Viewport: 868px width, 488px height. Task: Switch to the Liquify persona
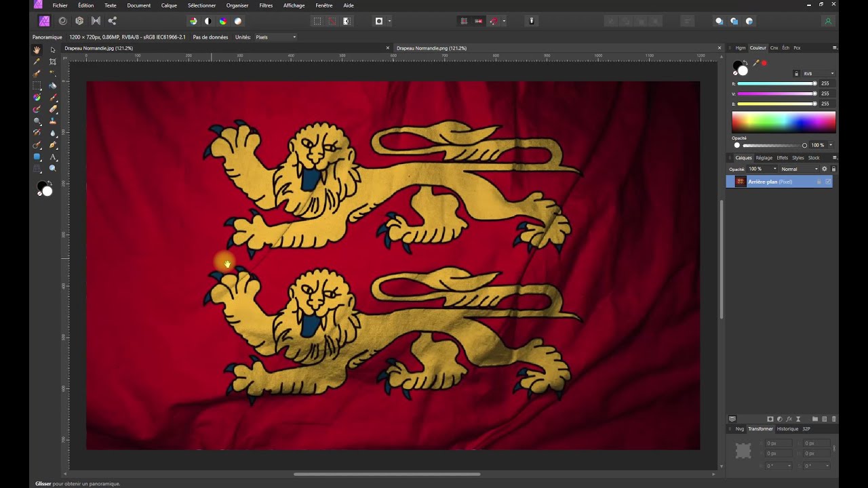pyautogui.click(x=63, y=21)
